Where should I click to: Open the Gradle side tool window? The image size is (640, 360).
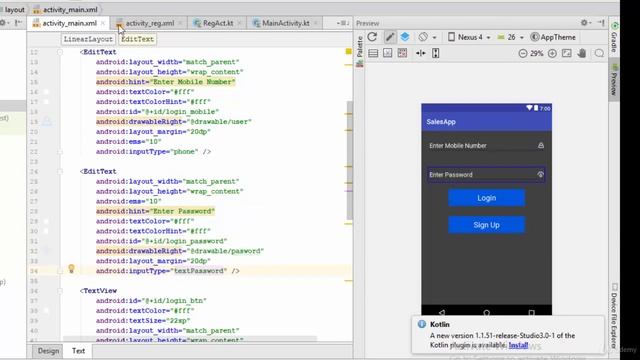pyautogui.click(x=614, y=38)
